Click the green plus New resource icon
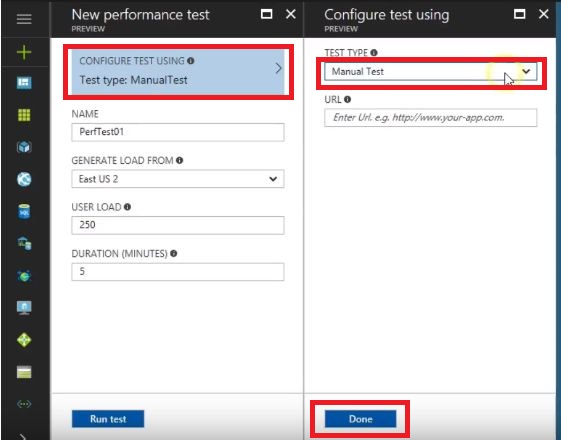This screenshot has width=561, height=440. (x=24, y=52)
